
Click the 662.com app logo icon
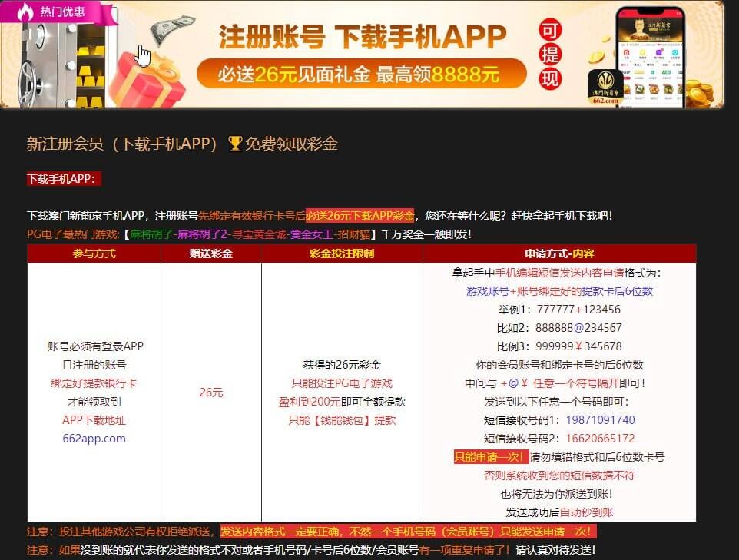point(605,88)
